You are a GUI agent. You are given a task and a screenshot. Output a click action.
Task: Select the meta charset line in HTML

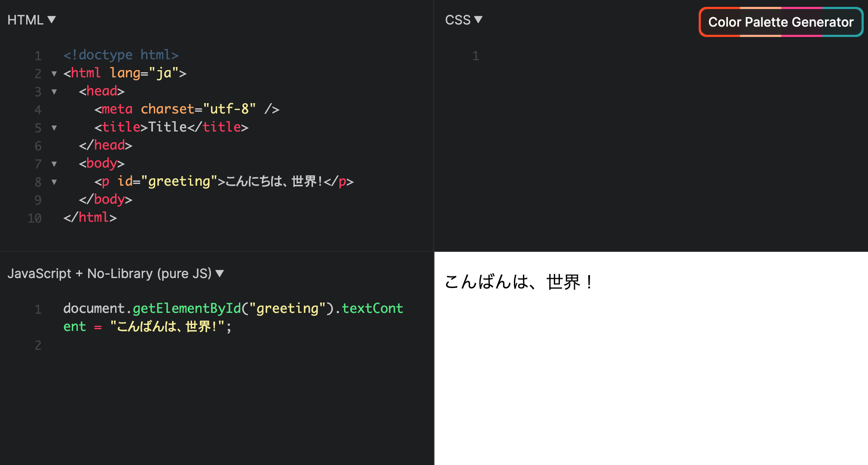coord(187,109)
